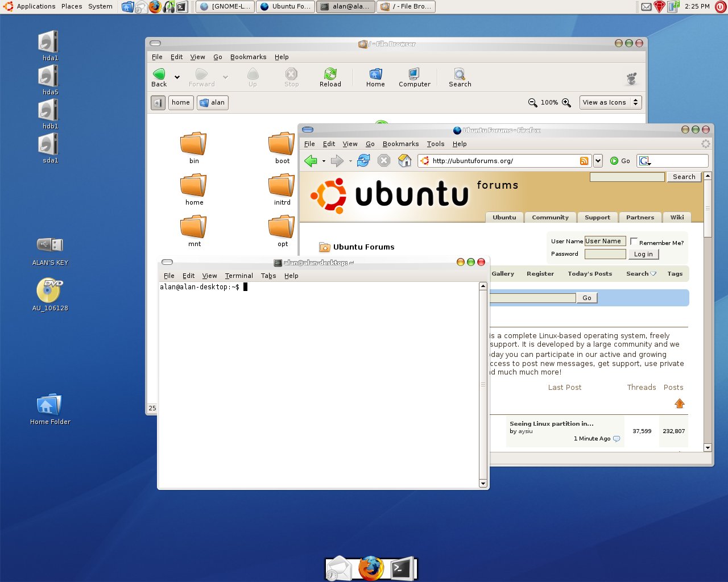
Task: Click the Register link in forum navbar
Action: pos(540,273)
